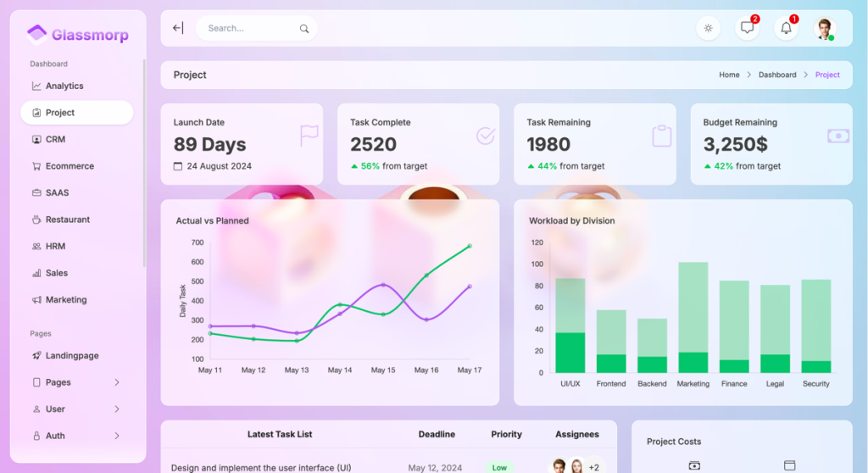868x473 pixels.
Task: Click the search magnifier icon
Action: coord(304,29)
